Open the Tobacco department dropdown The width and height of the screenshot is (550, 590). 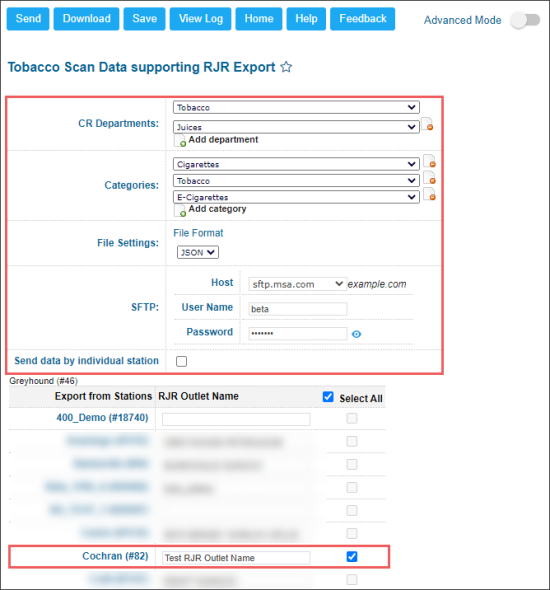[x=296, y=107]
